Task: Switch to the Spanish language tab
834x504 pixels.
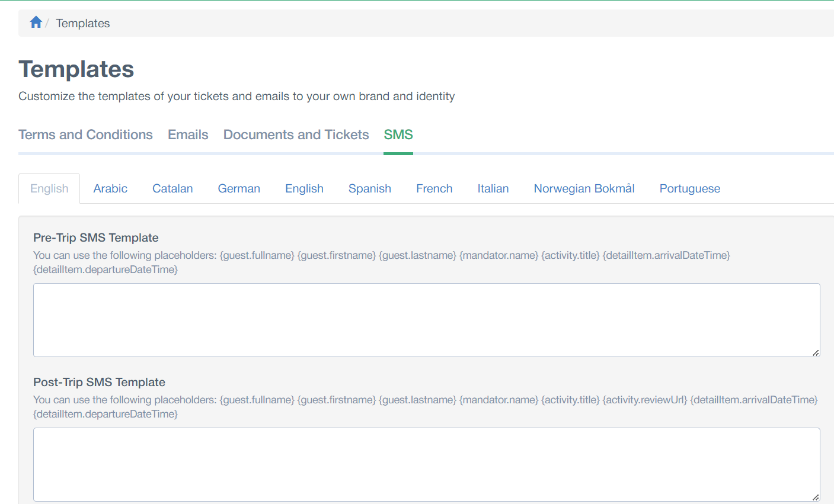Action: tap(370, 188)
